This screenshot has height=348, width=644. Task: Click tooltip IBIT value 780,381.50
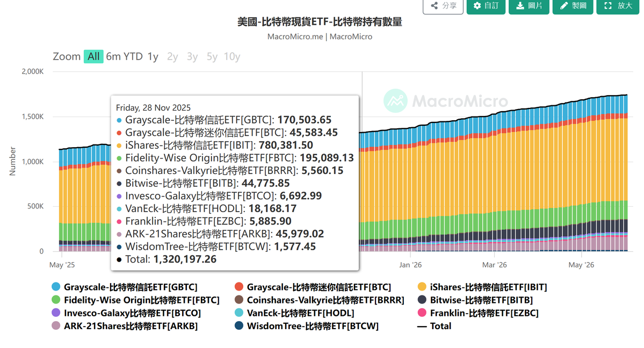[x=285, y=145]
